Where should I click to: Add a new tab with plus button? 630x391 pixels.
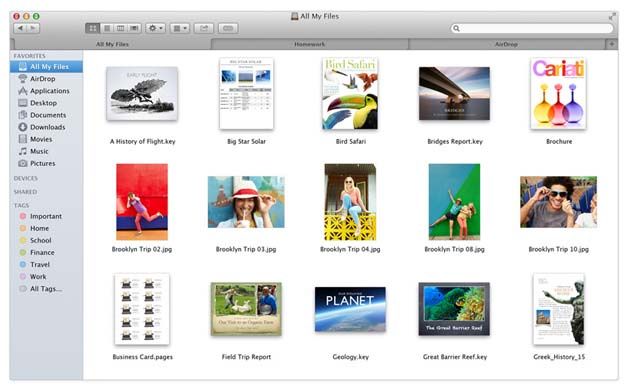[x=612, y=44]
